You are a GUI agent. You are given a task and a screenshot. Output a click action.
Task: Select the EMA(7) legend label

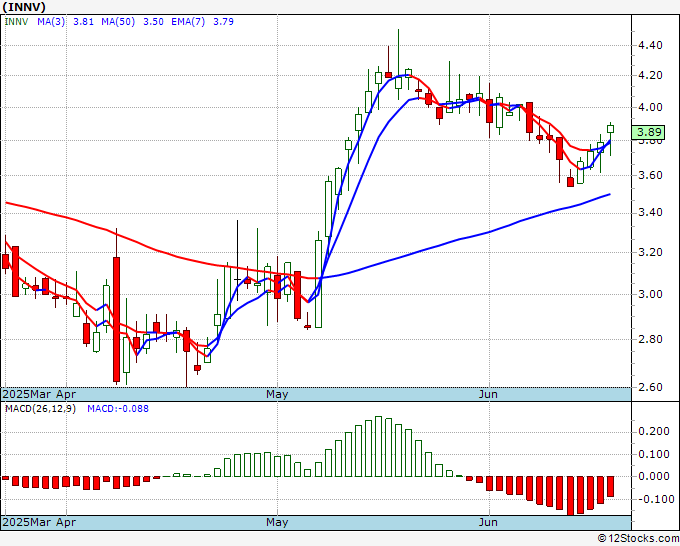click(188, 22)
